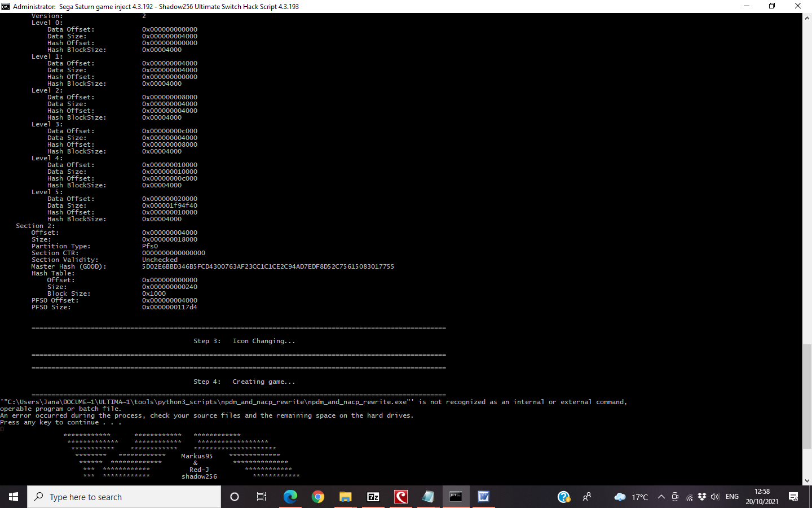Click the taskbar search box
The height and width of the screenshot is (508, 812).
(124, 497)
